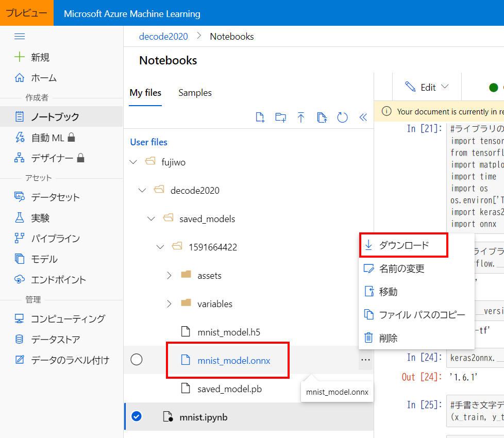
Task: Open エンドポイント in sidebar
Action: [50, 280]
